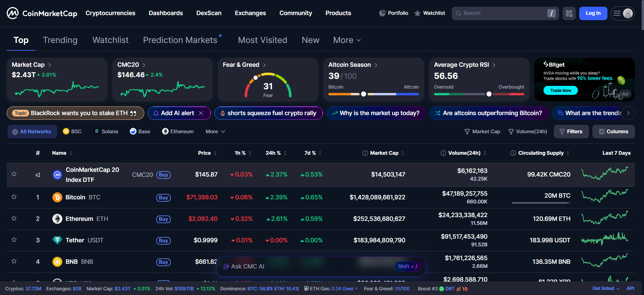Image resolution: width=644 pixels, height=295 pixels.
Task: Sort the table by the Price column
Action: point(207,153)
